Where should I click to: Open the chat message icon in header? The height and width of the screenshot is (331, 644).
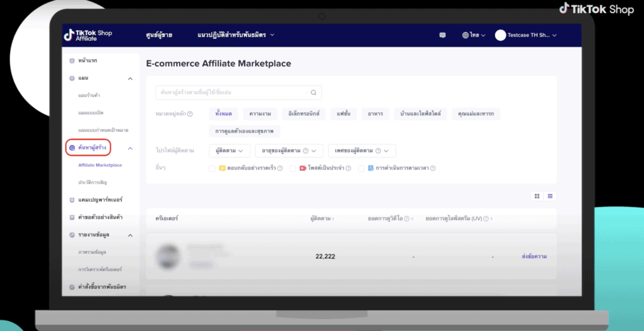click(x=442, y=35)
